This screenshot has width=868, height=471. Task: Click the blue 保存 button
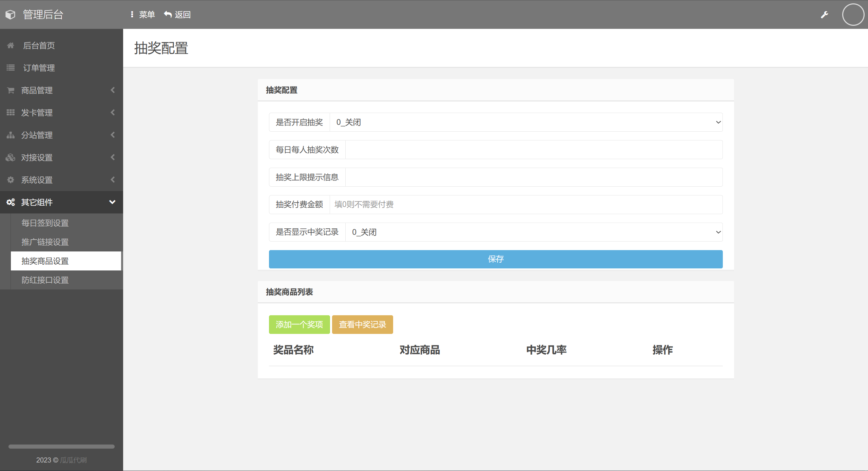[496, 259]
